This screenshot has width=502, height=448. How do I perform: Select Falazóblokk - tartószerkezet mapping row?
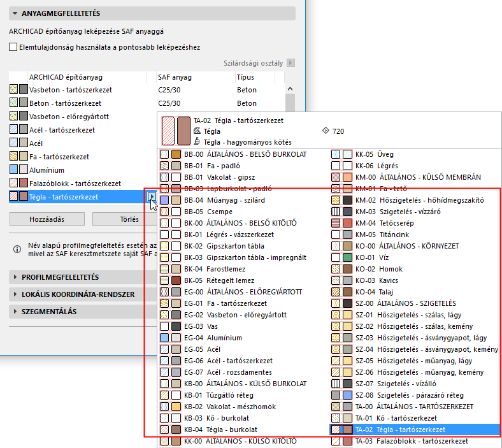(83, 184)
